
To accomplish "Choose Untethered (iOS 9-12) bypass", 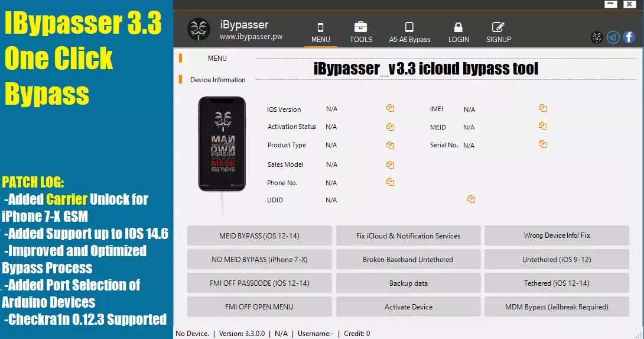I will 557,260.
